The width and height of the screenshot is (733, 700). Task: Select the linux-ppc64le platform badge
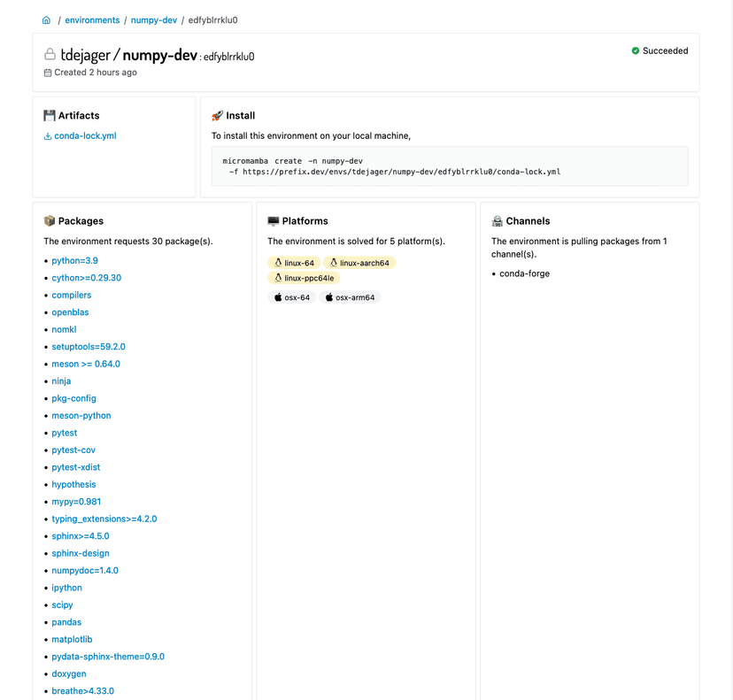click(x=304, y=278)
